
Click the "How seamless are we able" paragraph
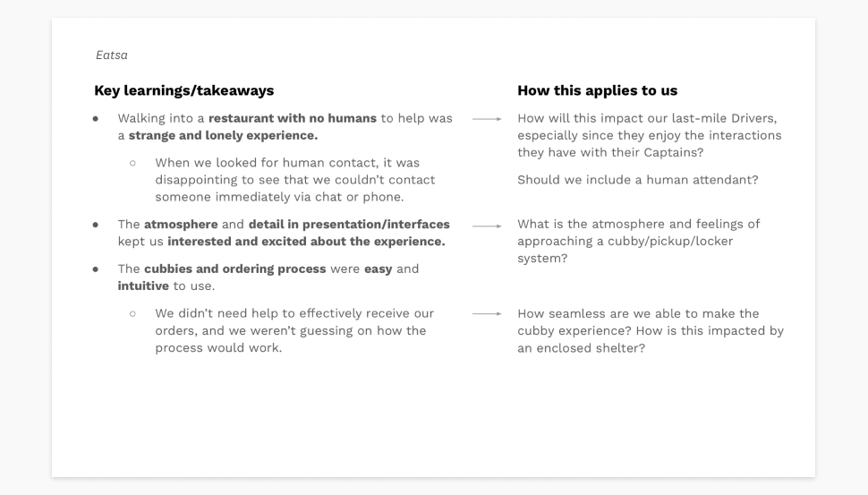tap(650, 330)
